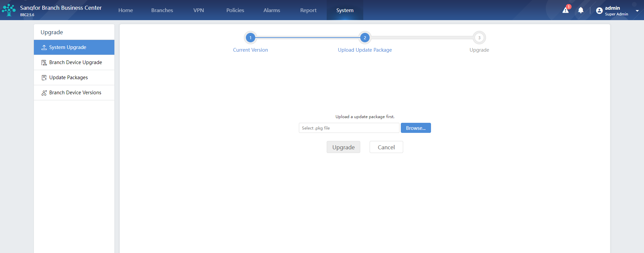Viewport: 644px width, 253px height.
Task: Click the admin user avatar icon
Action: click(599, 11)
